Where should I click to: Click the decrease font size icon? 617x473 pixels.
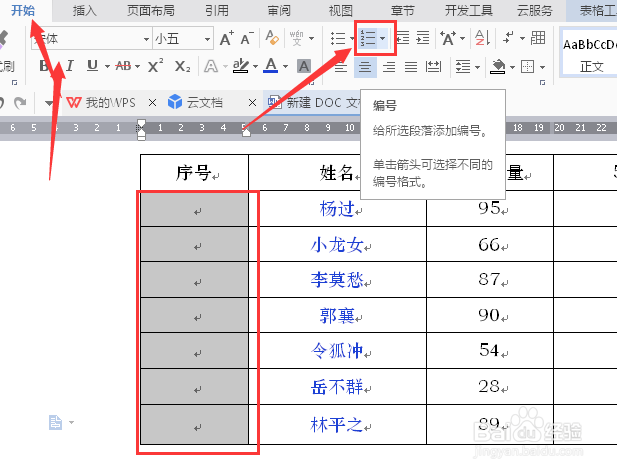(247, 39)
